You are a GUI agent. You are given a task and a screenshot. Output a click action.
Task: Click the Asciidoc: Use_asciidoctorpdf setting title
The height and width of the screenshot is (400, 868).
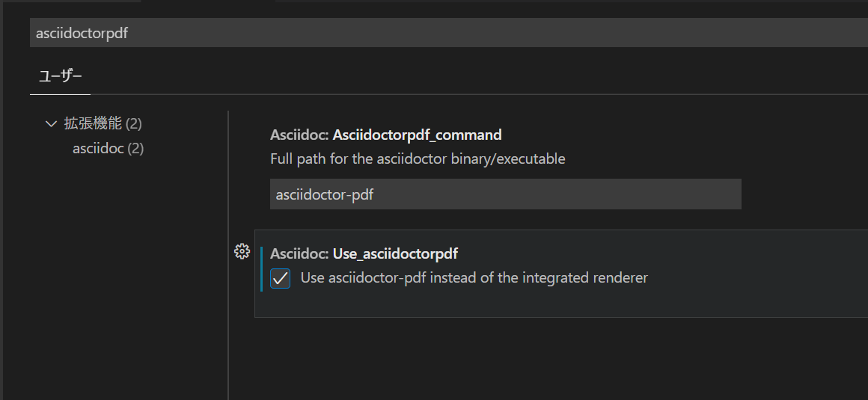364,253
